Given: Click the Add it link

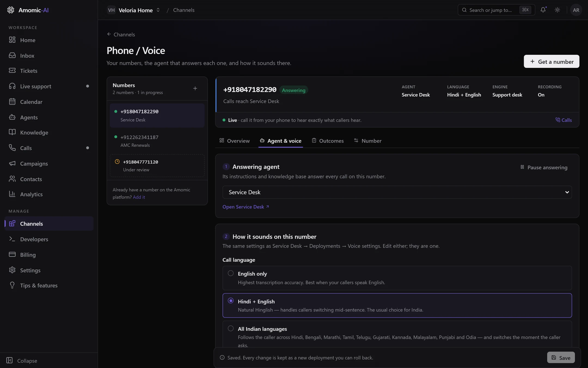Looking at the screenshot, I should click(139, 197).
